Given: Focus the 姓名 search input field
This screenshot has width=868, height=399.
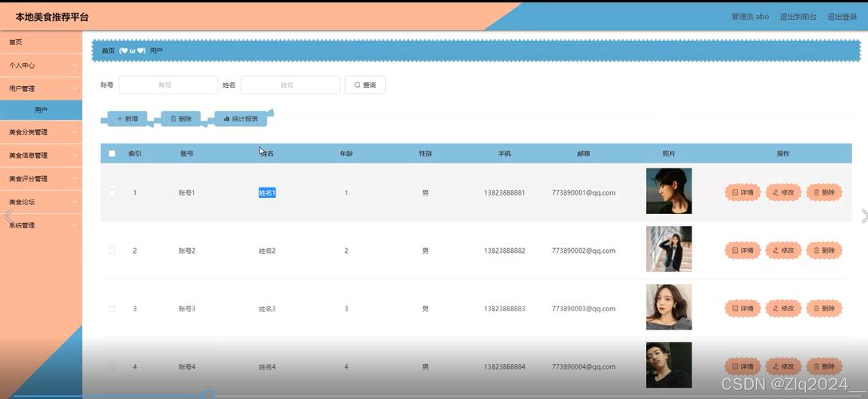Looking at the screenshot, I should pos(290,85).
